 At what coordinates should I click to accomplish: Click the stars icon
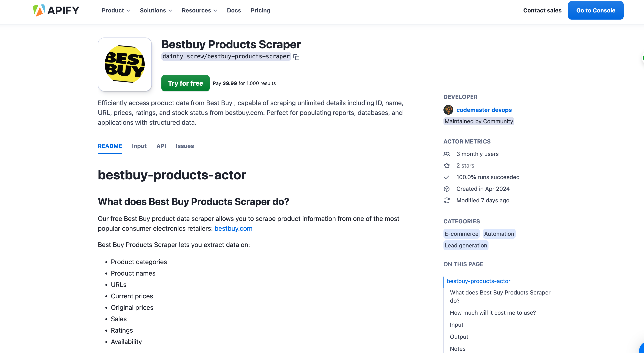point(447,165)
